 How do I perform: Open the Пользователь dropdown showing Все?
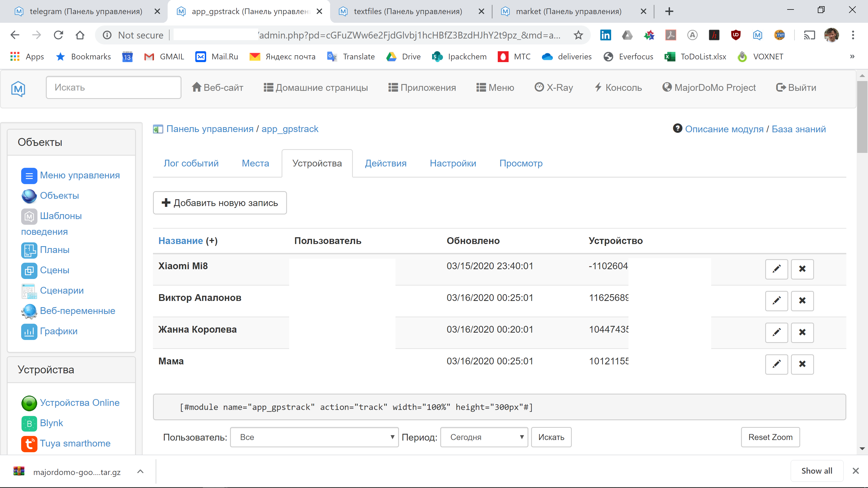[x=314, y=437]
